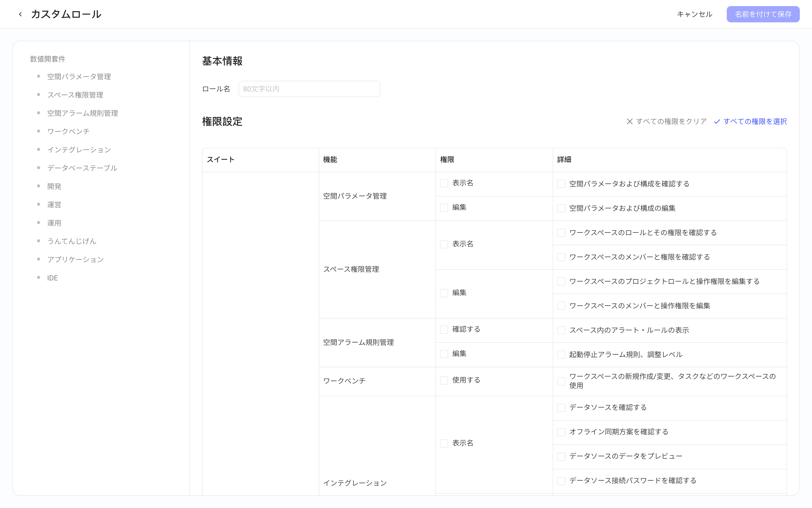Viewport: 812px width, 508px height.
Task: Click the すべての権限を選択 link text
Action: coord(755,121)
